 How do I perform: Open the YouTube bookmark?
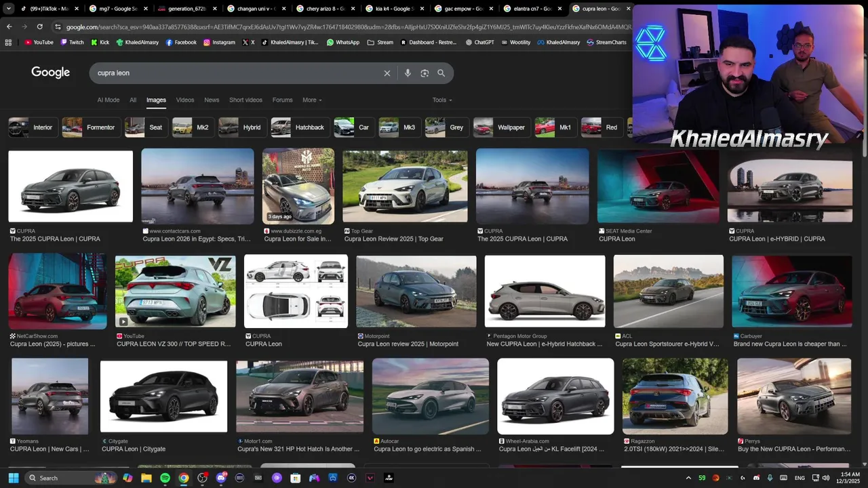click(x=39, y=42)
